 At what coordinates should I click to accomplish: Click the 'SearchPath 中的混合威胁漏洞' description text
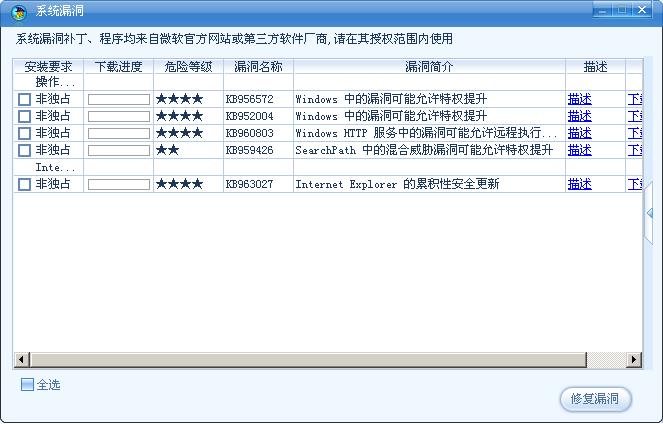click(x=424, y=150)
